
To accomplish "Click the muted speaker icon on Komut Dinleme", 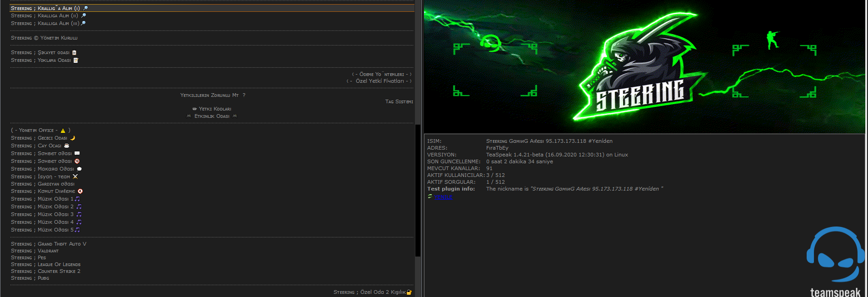I will tap(80, 191).
